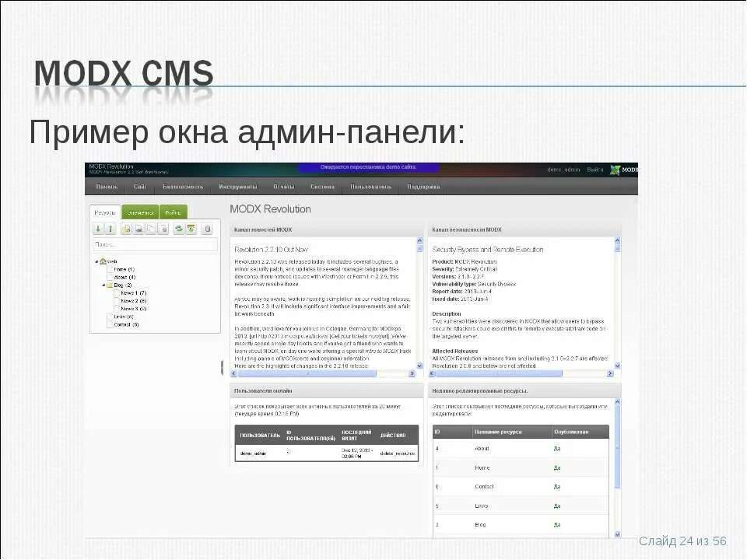Click the New Weblink toolbar icon

[139, 229]
